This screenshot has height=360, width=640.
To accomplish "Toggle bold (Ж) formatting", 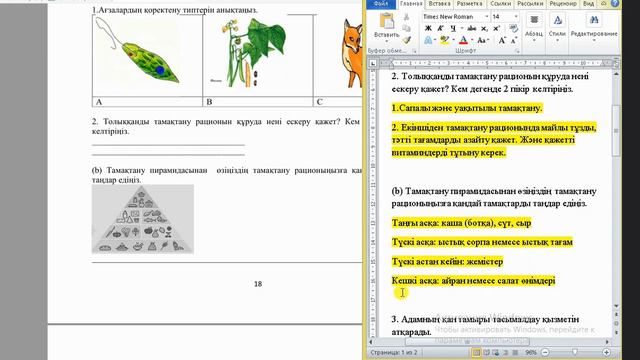I will point(428,28).
